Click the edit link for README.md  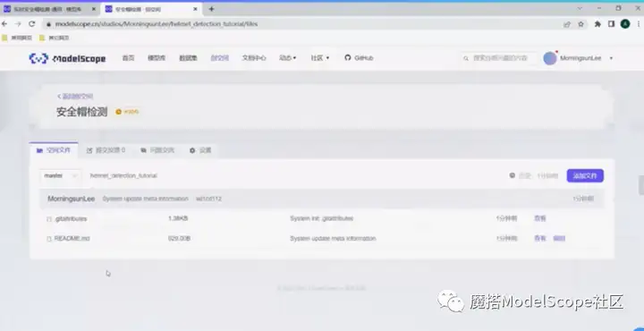click(x=559, y=238)
